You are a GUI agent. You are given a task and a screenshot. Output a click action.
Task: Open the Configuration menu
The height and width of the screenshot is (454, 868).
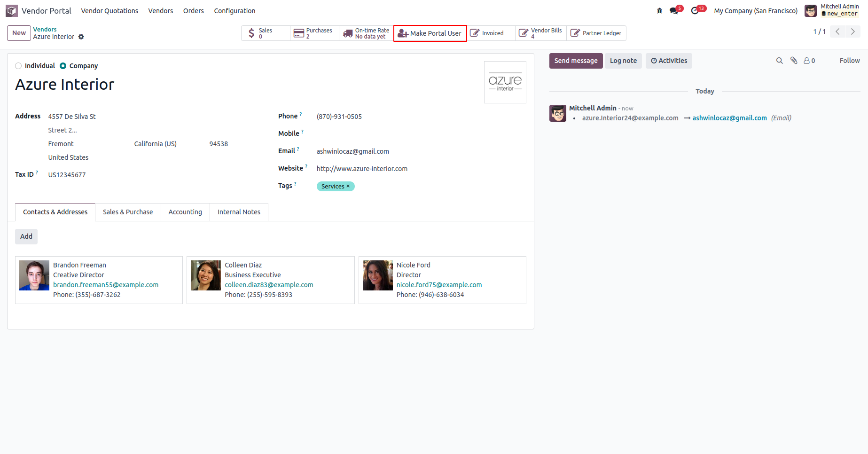click(x=235, y=11)
